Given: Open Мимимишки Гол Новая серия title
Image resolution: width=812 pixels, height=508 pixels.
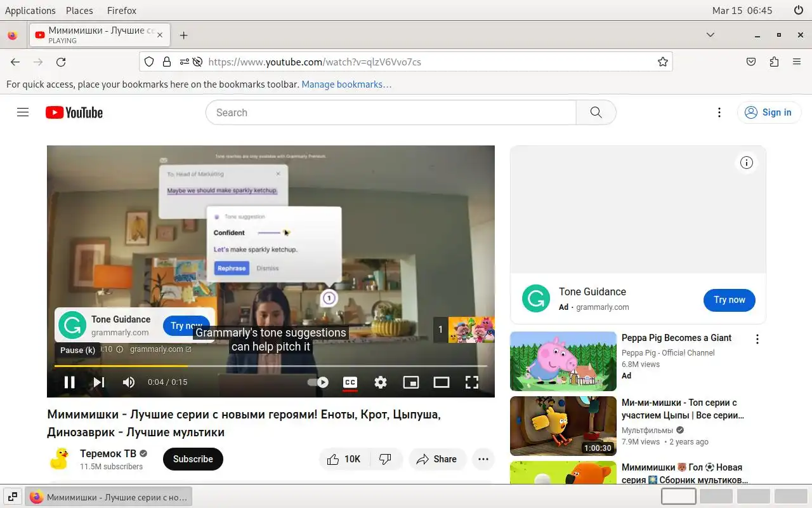Looking at the screenshot, I should (684, 474).
